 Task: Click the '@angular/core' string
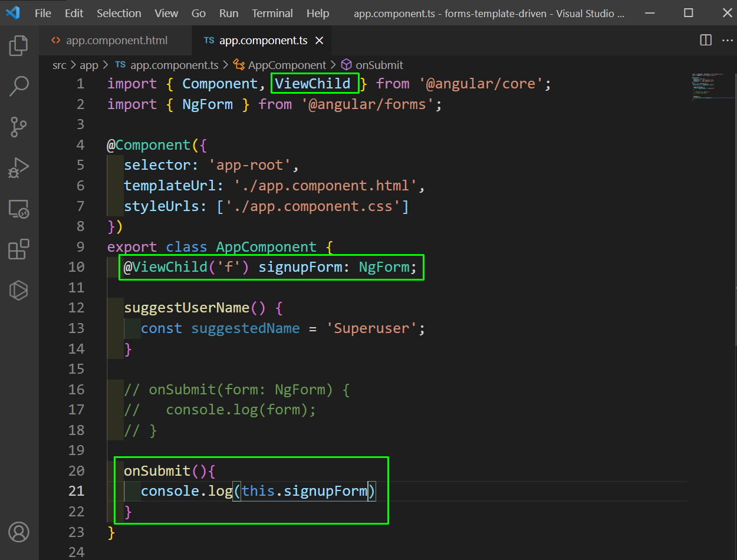(481, 84)
